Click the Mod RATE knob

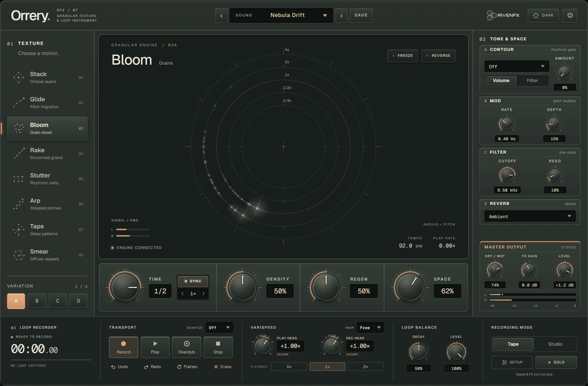click(507, 124)
